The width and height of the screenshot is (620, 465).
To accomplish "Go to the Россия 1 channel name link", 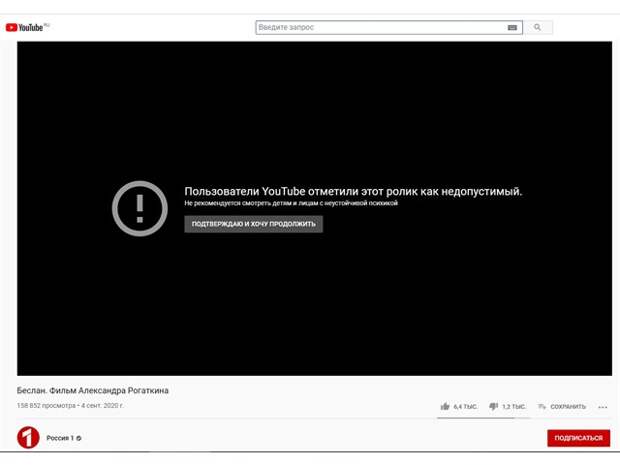I will [x=60, y=438].
